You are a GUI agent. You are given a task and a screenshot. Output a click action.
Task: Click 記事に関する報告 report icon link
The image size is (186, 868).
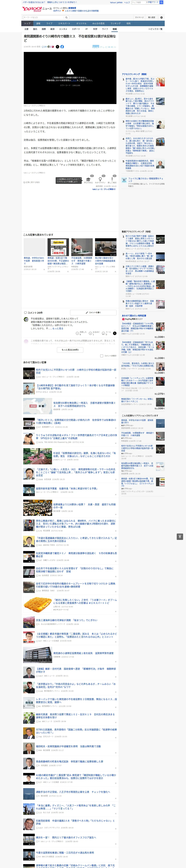pyautogui.click(x=31, y=182)
